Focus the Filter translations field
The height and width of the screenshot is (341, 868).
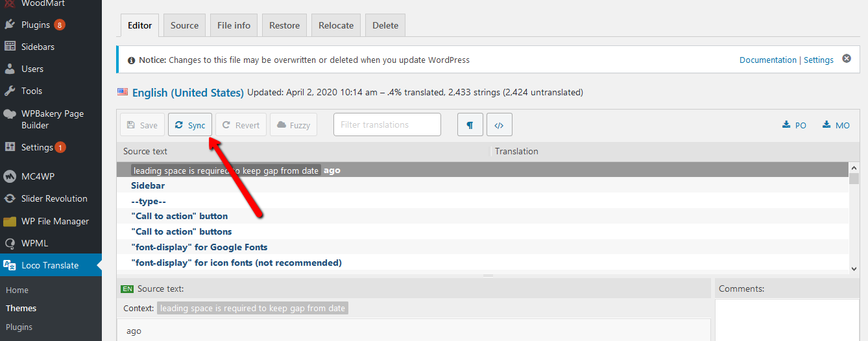tap(387, 124)
